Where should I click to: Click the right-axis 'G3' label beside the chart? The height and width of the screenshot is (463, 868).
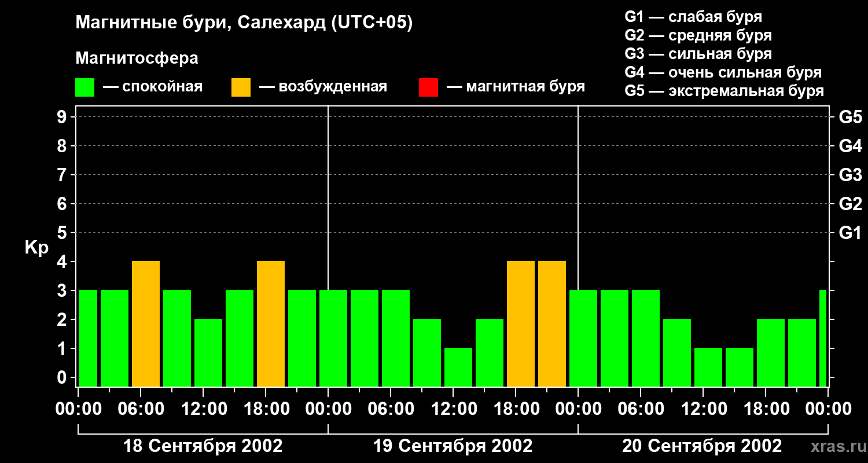(851, 175)
